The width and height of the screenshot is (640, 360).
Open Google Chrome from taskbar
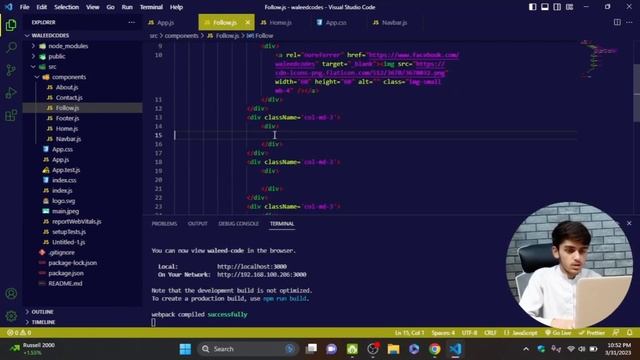tap(435, 349)
